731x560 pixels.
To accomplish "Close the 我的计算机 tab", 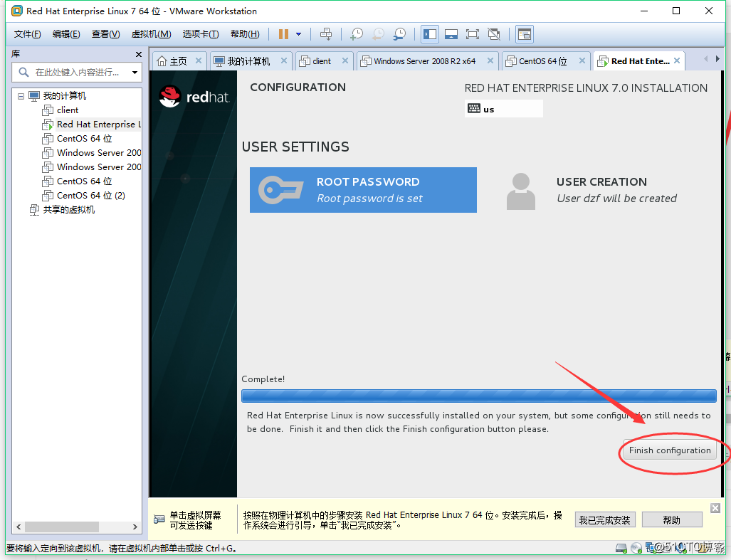I will [x=284, y=60].
